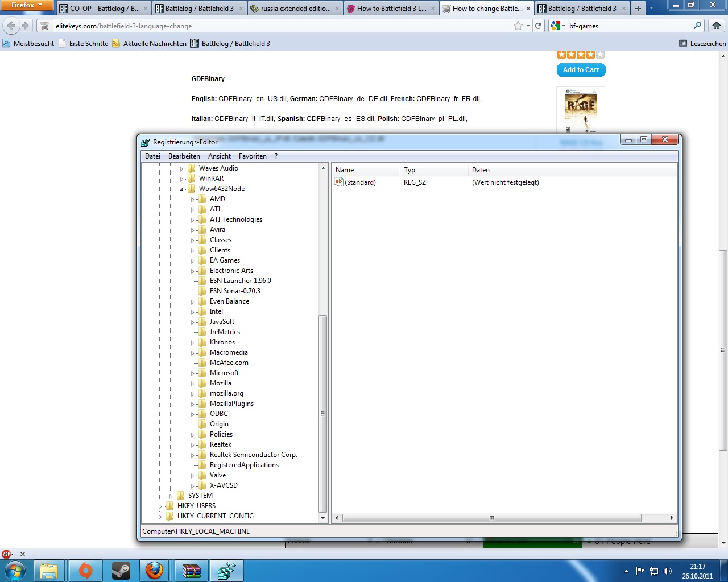Expand the Electronic Arts registry key
728x582 pixels.
[x=193, y=271]
